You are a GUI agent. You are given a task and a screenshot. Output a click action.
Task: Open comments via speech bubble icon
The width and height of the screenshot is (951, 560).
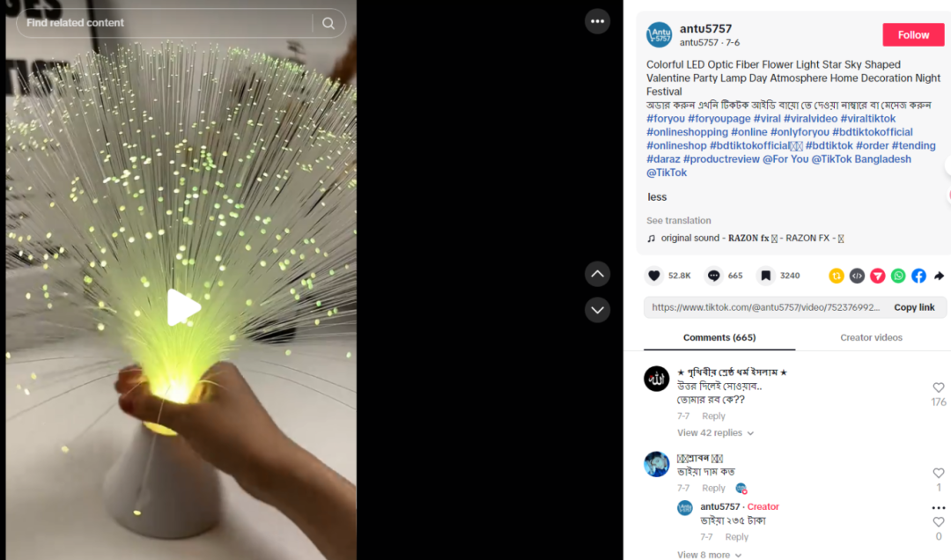coord(714,276)
